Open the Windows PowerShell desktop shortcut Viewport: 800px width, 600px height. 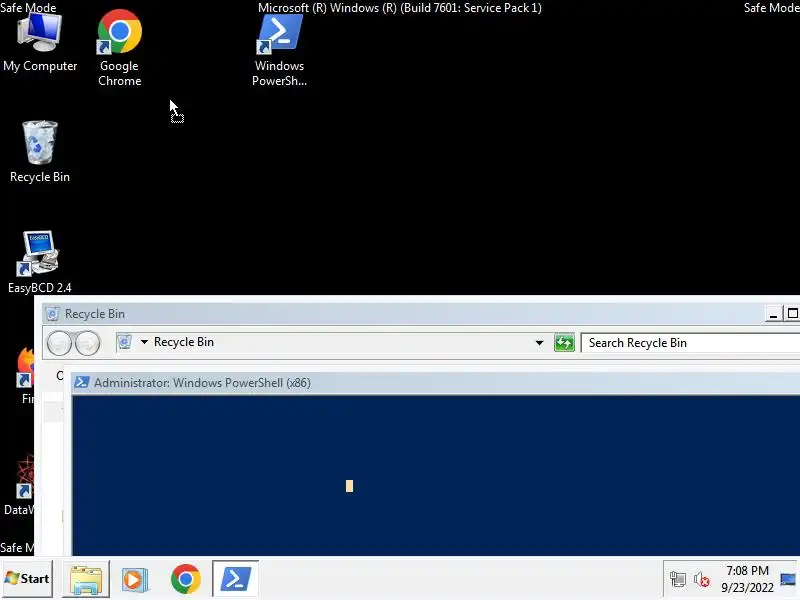point(279,49)
